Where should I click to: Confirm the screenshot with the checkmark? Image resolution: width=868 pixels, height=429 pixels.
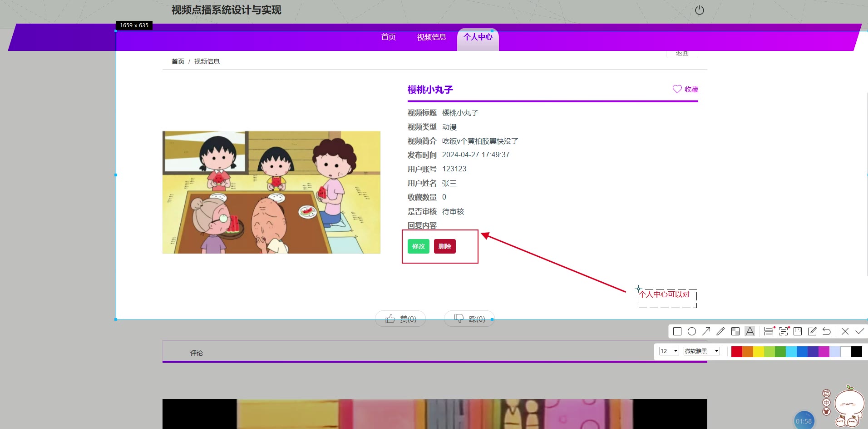coord(860,331)
